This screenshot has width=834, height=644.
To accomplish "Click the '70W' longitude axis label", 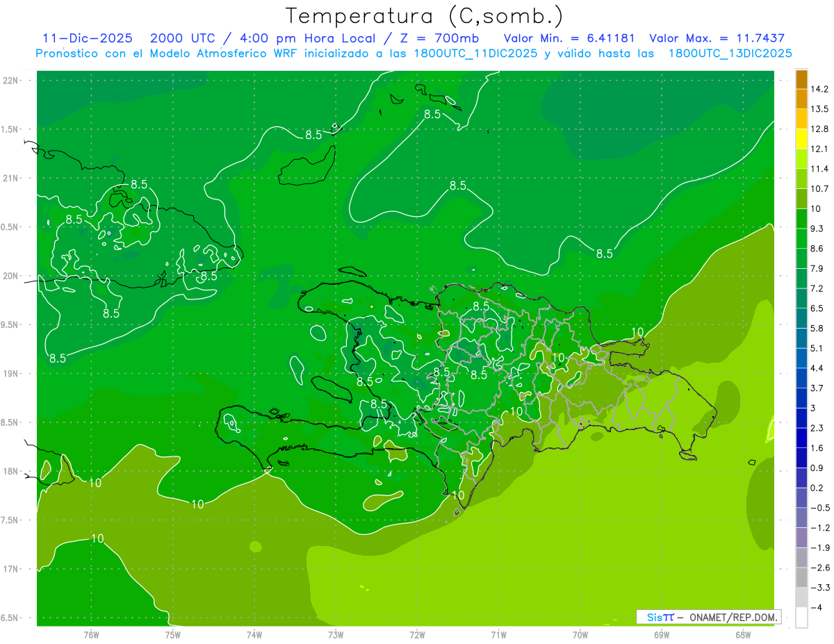I will click(x=580, y=635).
